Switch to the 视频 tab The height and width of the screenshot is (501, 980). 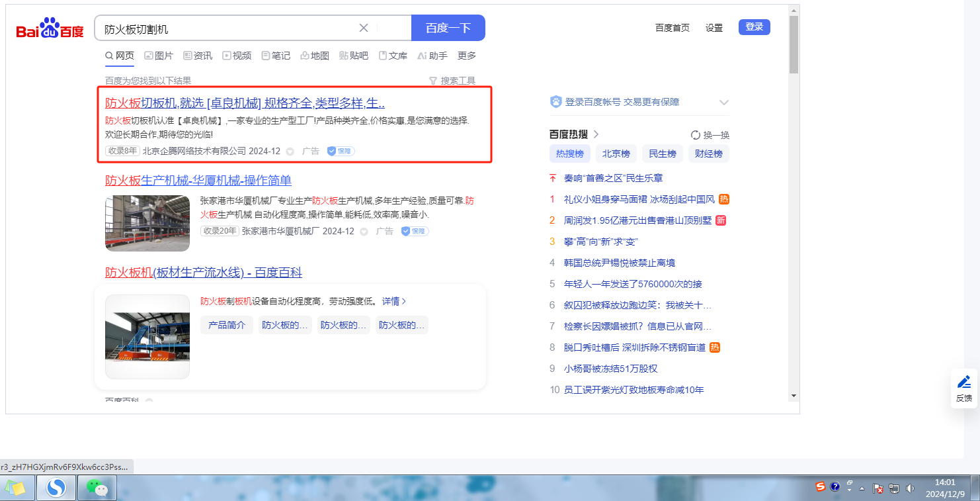[x=237, y=56]
